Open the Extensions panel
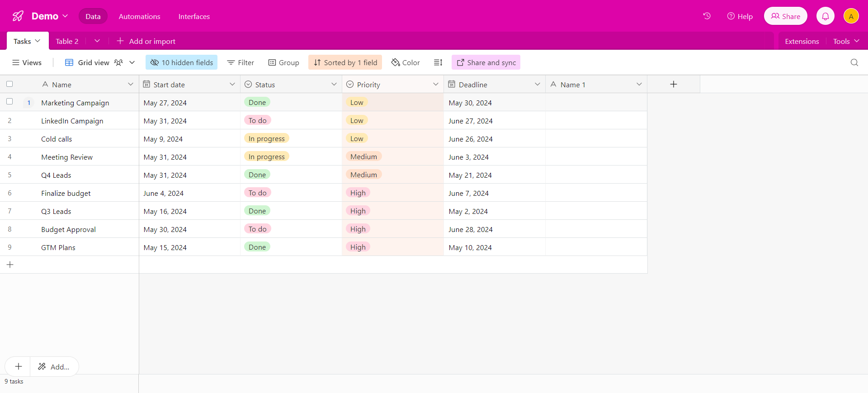 pyautogui.click(x=802, y=41)
